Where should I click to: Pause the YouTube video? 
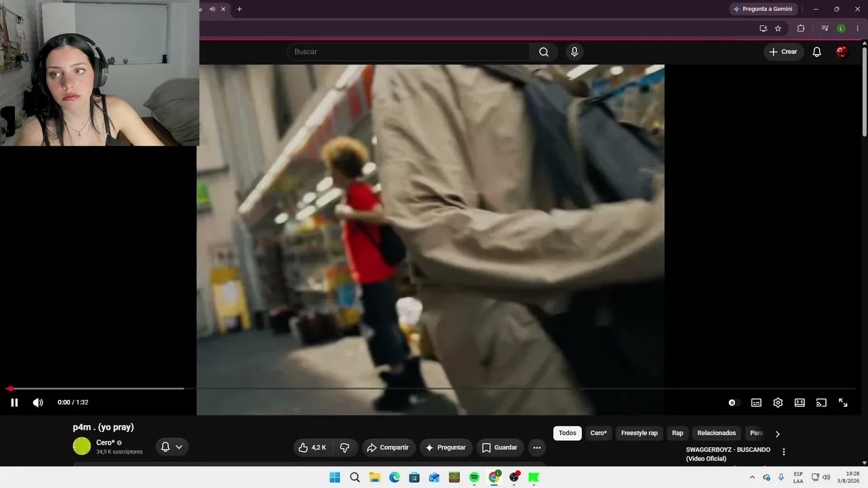coord(14,403)
